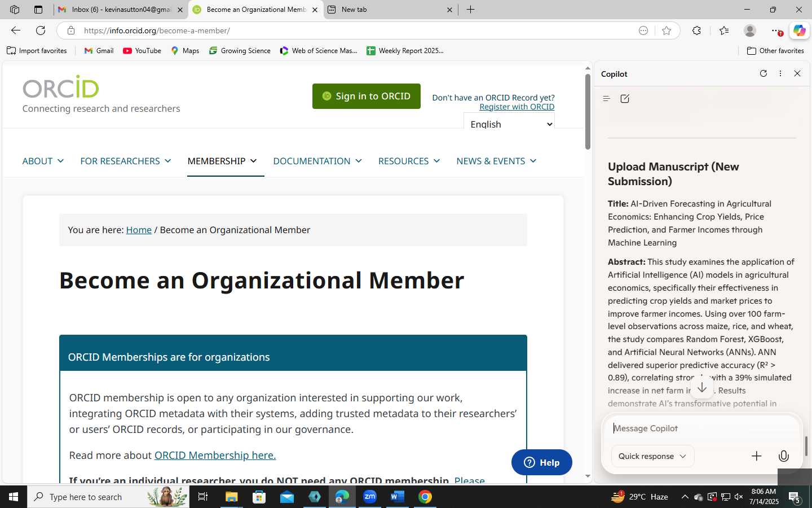Expand the DOCUMENTATION menu

(x=317, y=161)
